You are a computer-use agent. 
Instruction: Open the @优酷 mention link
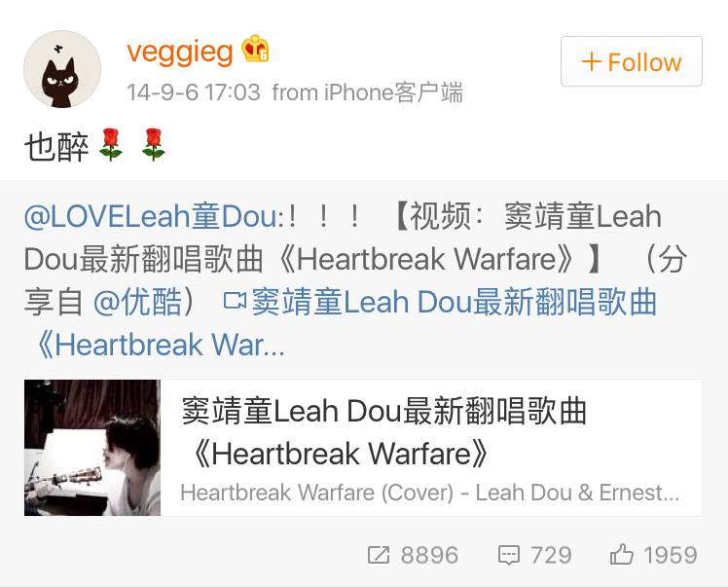click(x=137, y=302)
